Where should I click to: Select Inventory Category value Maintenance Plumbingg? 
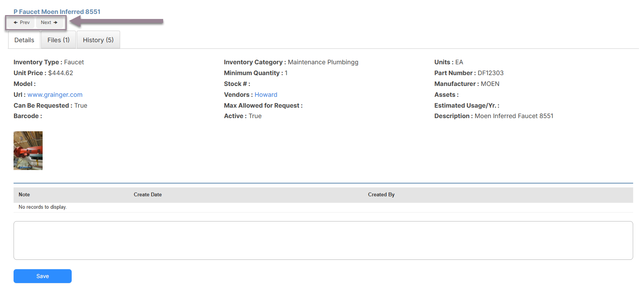coord(323,62)
